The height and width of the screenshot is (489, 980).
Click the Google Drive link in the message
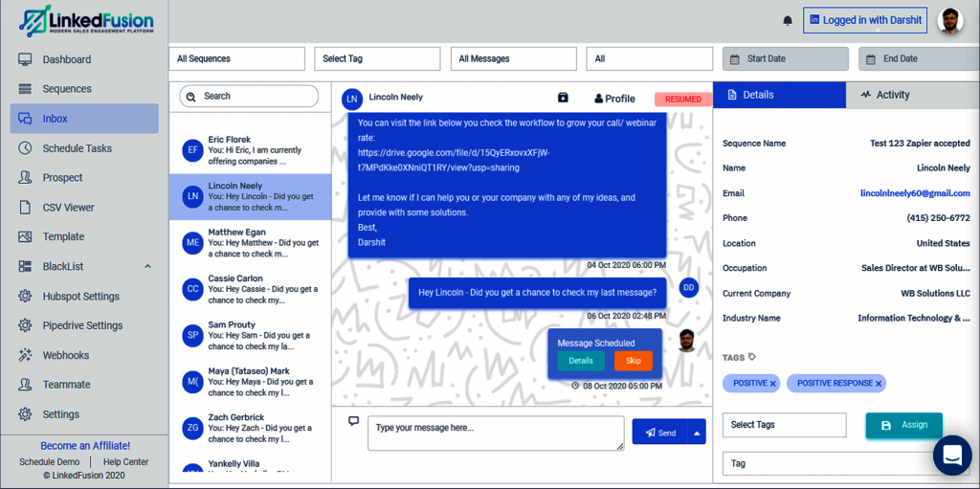point(454,160)
